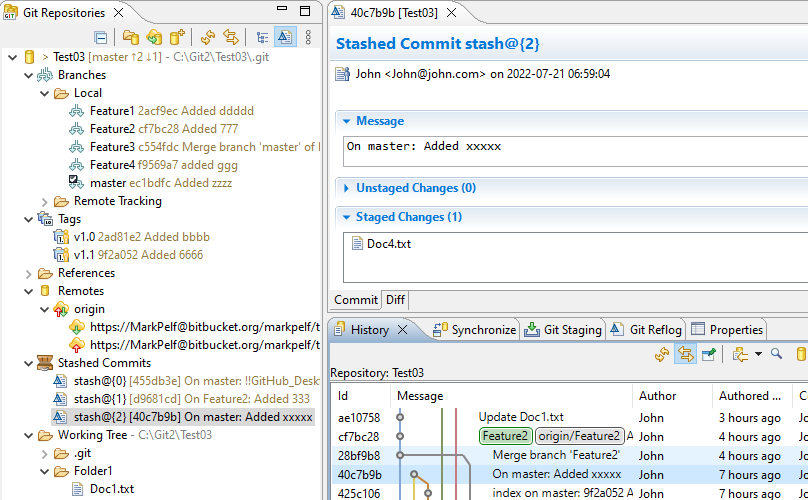Open the Diff tab of the commit editor
This screenshot has width=808, height=500.
[397, 300]
